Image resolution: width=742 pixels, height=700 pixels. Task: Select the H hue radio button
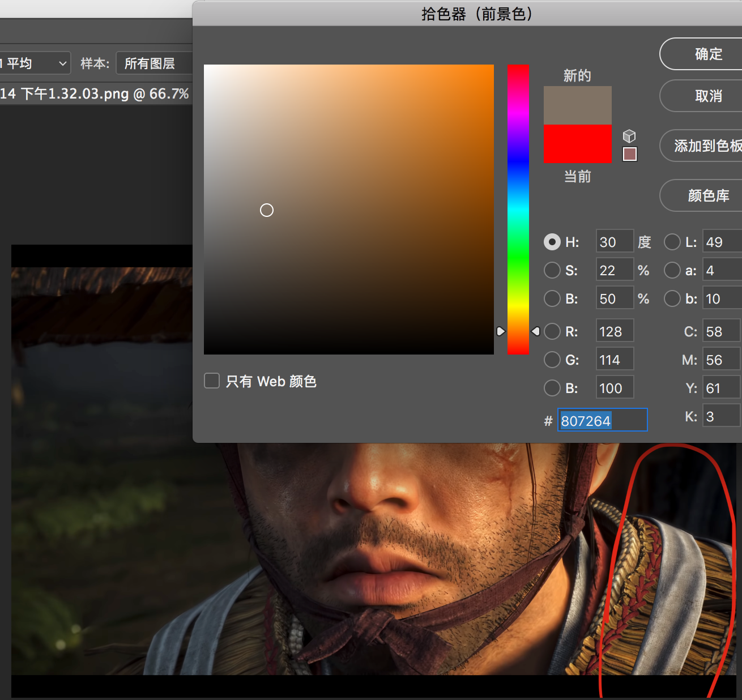552,242
